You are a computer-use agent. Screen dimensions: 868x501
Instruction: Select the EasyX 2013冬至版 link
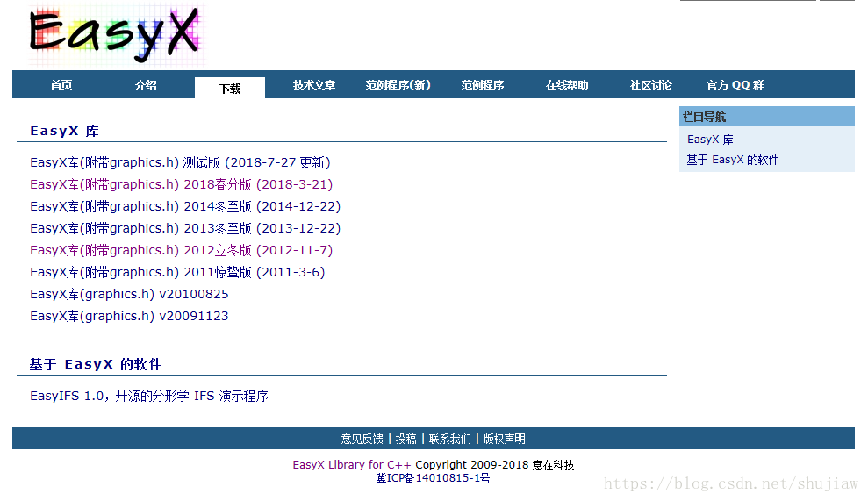[185, 228]
